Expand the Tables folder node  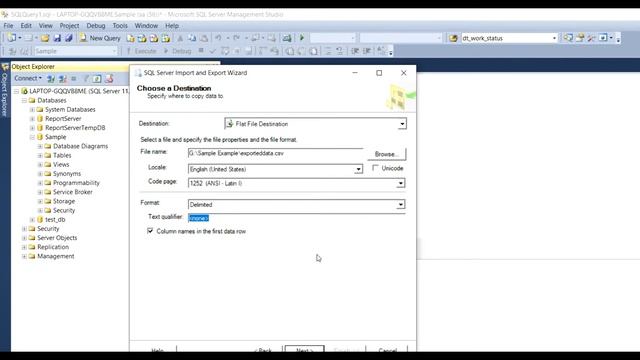pos(40,156)
